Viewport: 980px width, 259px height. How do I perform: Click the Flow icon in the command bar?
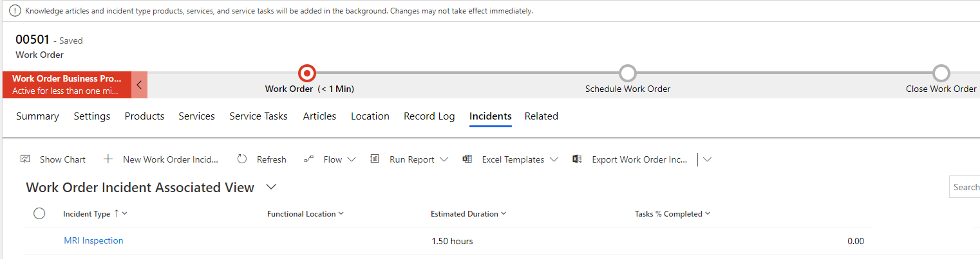click(308, 159)
